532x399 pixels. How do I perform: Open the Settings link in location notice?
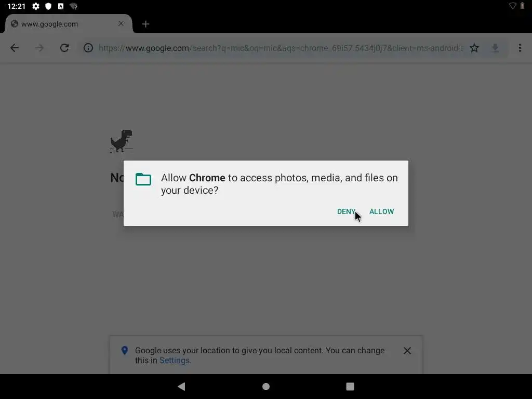[x=175, y=361]
